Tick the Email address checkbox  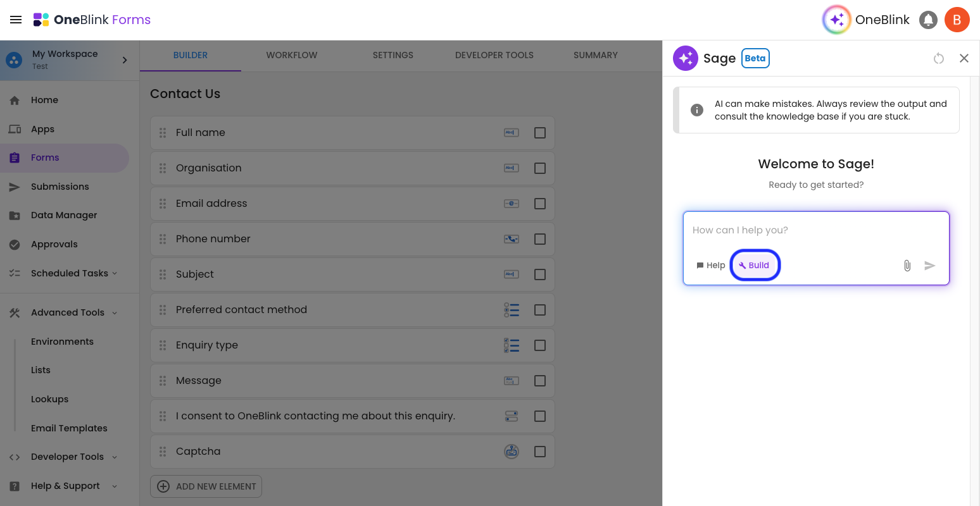(x=540, y=204)
